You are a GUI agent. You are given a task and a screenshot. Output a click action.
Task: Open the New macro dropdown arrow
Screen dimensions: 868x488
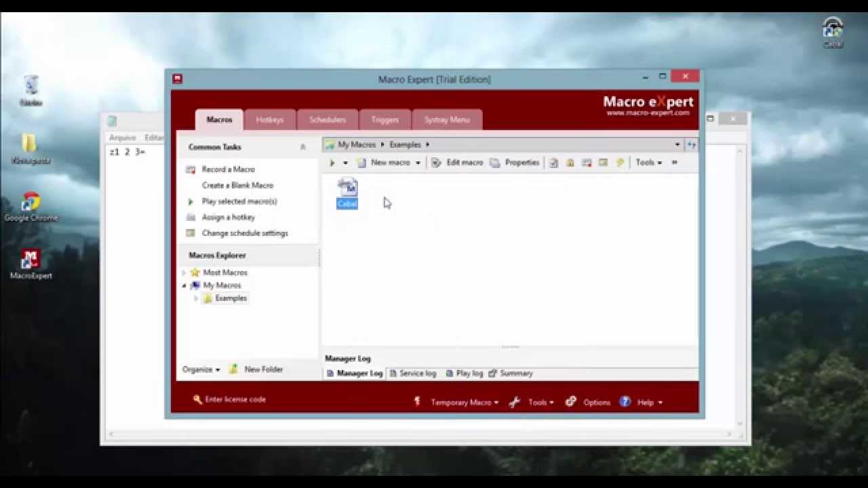(418, 163)
